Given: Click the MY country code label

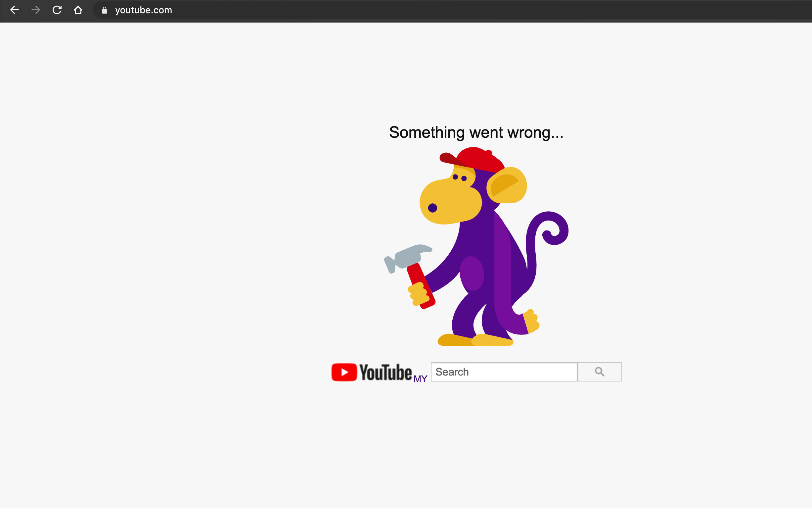Looking at the screenshot, I should click(x=420, y=379).
